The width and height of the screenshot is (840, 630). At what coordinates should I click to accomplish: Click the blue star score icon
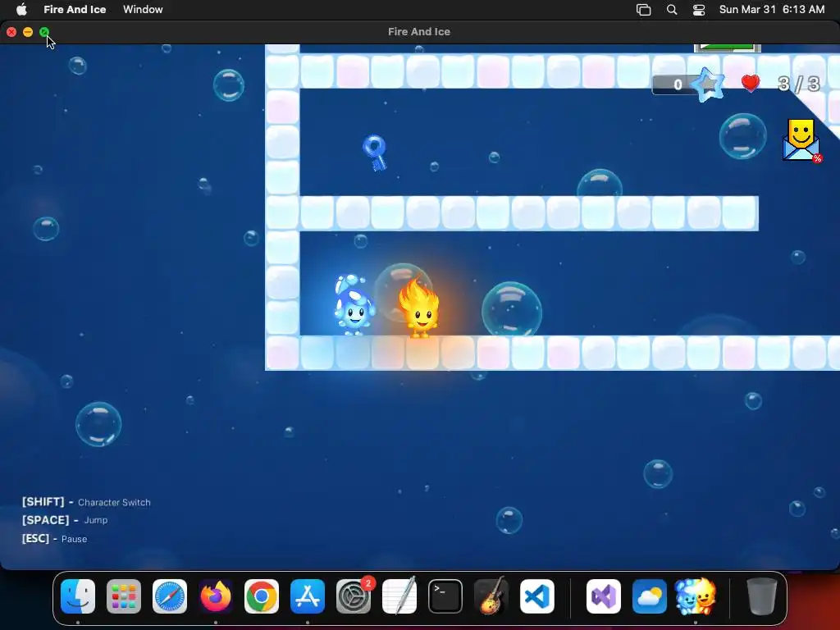pyautogui.click(x=708, y=84)
